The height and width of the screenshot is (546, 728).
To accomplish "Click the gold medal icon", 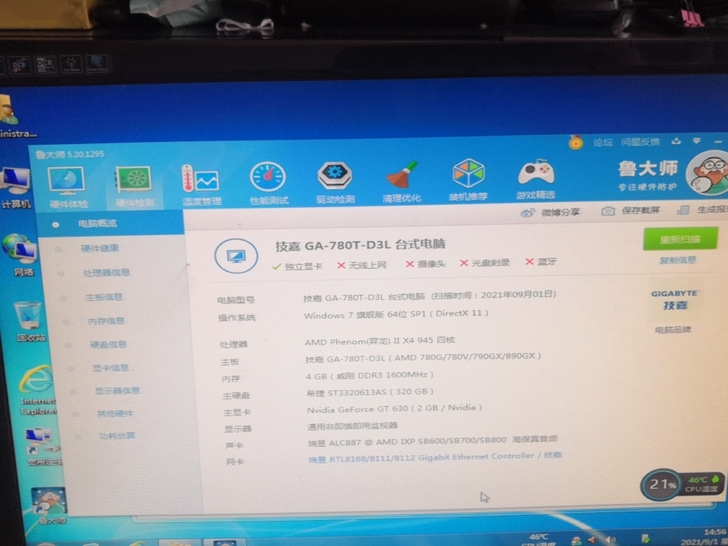I will coord(576,142).
